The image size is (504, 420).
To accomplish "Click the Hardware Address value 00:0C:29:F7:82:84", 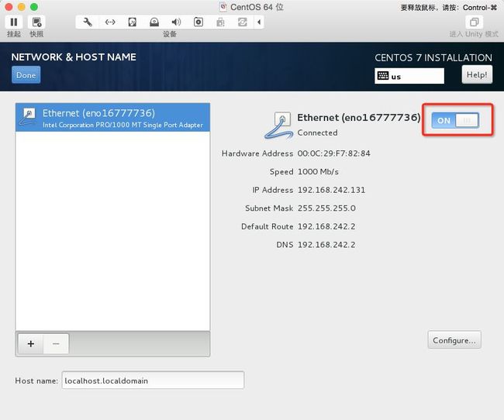I will tap(333, 153).
